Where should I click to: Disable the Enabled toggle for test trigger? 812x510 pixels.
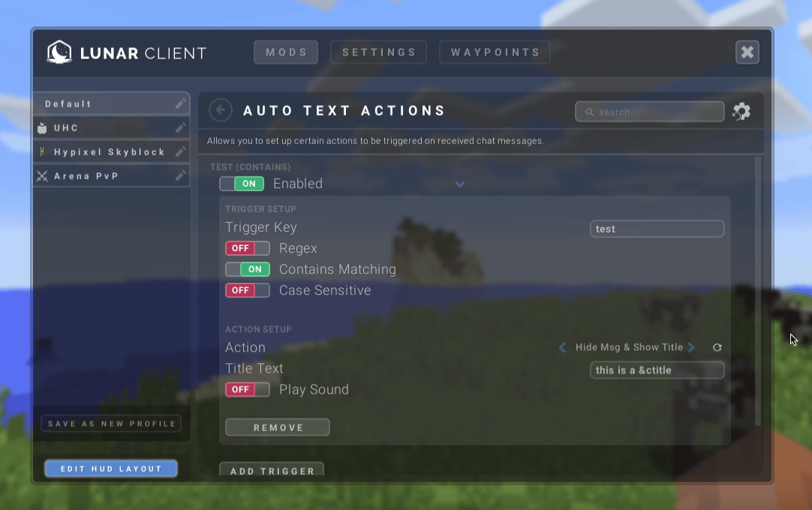coord(242,184)
